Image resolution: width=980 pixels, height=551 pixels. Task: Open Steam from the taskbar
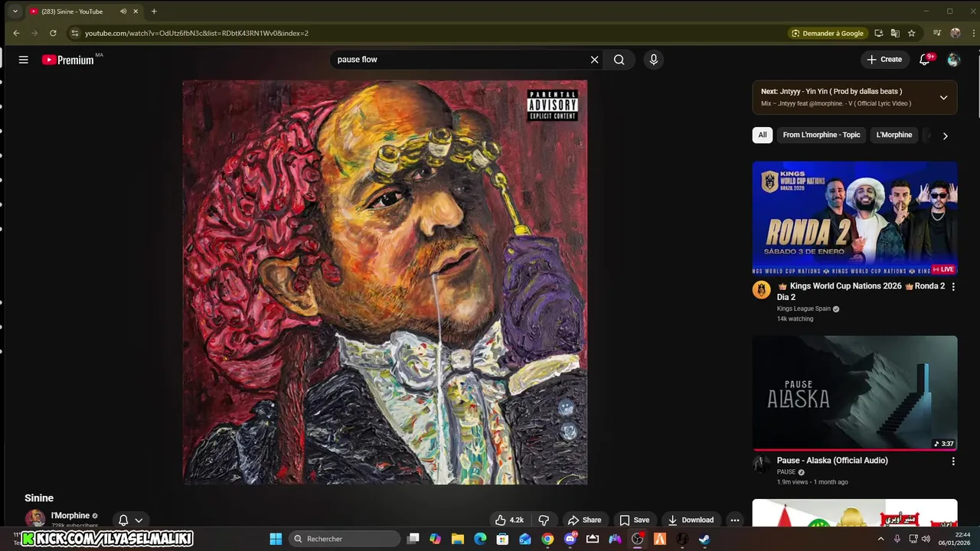pyautogui.click(x=704, y=539)
